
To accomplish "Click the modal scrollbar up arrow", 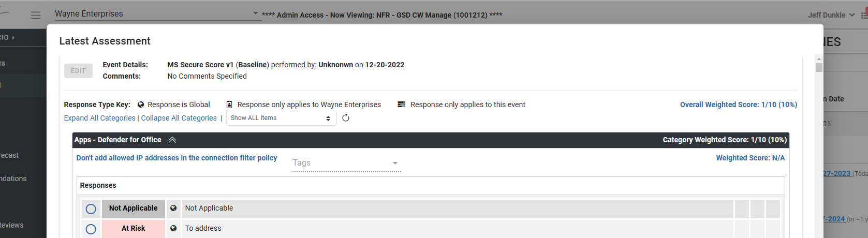I will pyautogui.click(x=819, y=58).
